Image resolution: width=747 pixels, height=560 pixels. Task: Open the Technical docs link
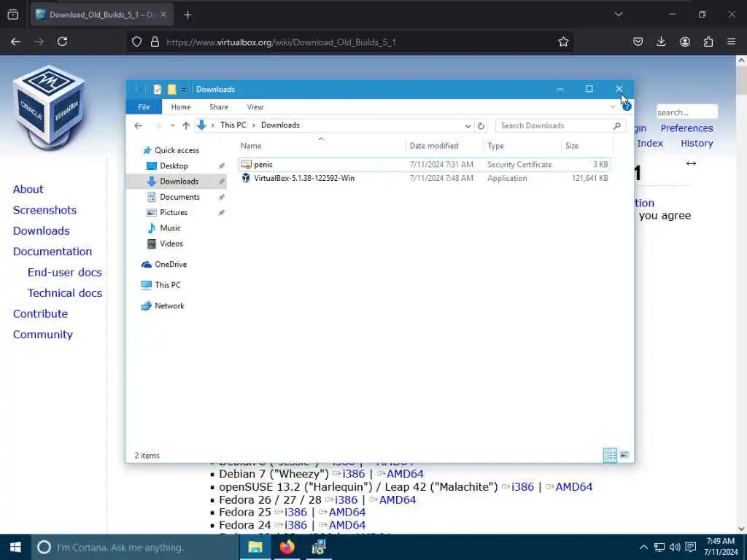tap(65, 293)
